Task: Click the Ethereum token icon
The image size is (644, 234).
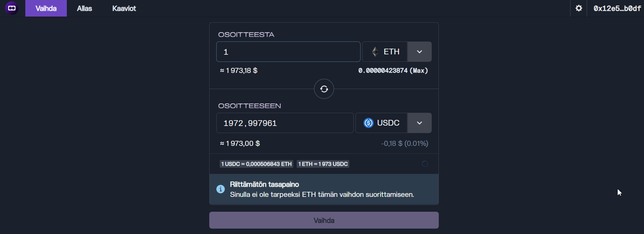Action: coord(375,52)
